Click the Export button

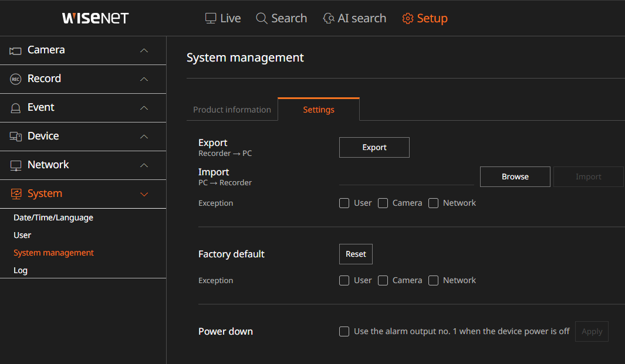click(x=374, y=147)
